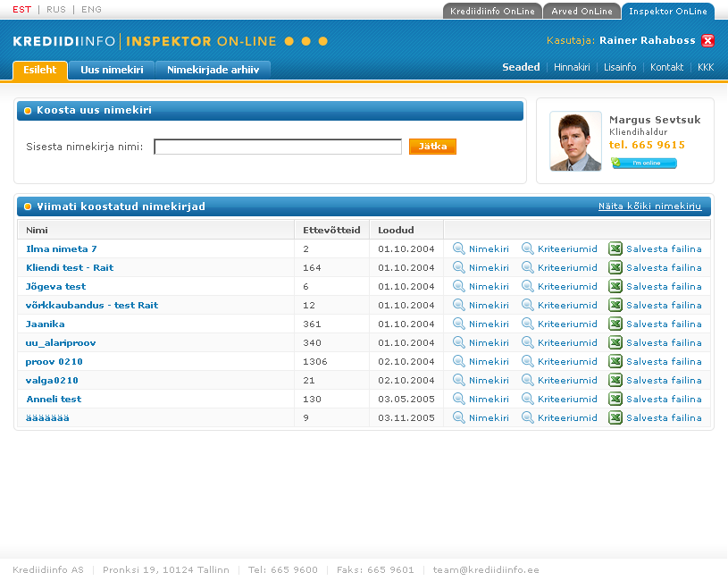The image size is (728, 581).
Task: Click the Excel icon in the äääääää row
Action: click(615, 417)
